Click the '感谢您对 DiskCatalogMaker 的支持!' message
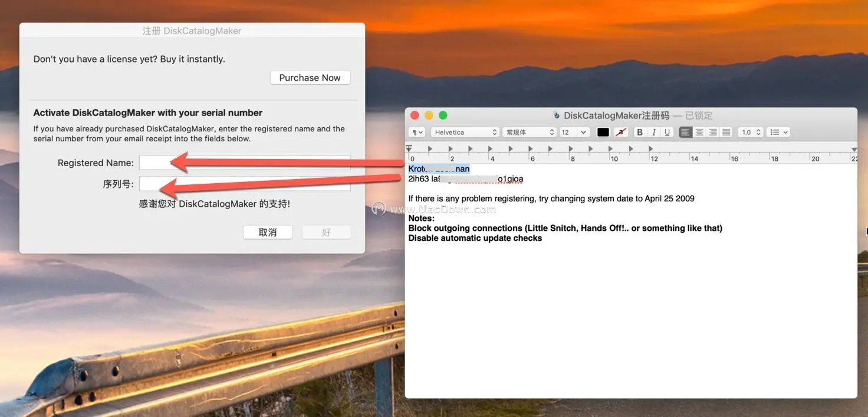Image resolution: width=868 pixels, height=417 pixels. [215, 204]
